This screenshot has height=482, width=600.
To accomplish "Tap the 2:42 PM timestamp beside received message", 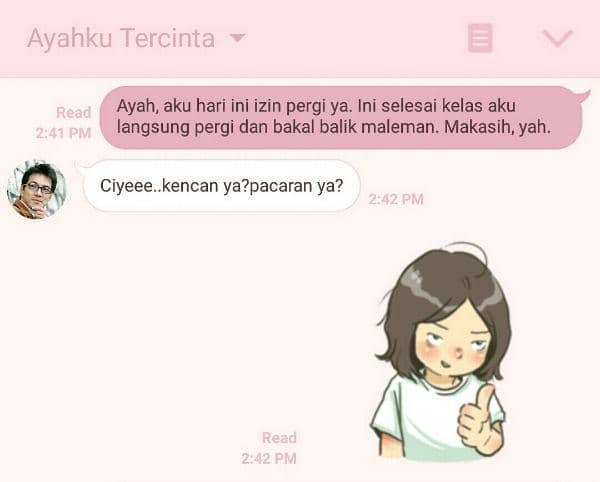I will (x=396, y=199).
